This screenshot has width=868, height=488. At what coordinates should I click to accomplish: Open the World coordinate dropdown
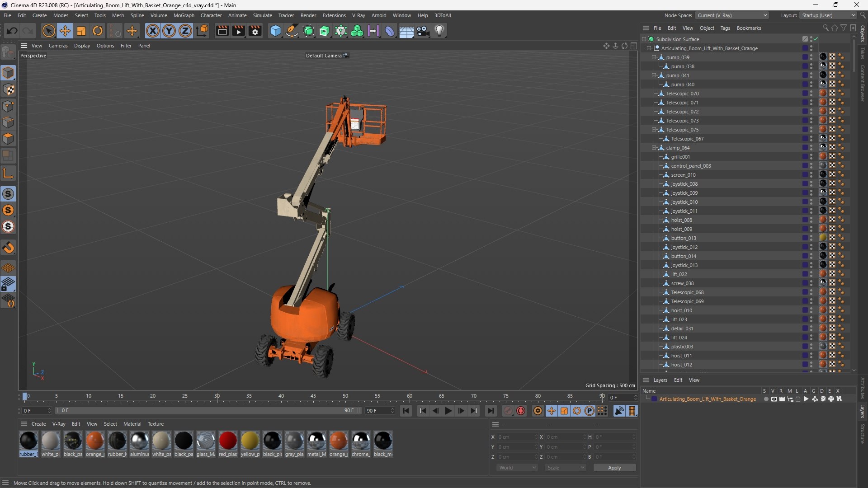[x=517, y=468]
